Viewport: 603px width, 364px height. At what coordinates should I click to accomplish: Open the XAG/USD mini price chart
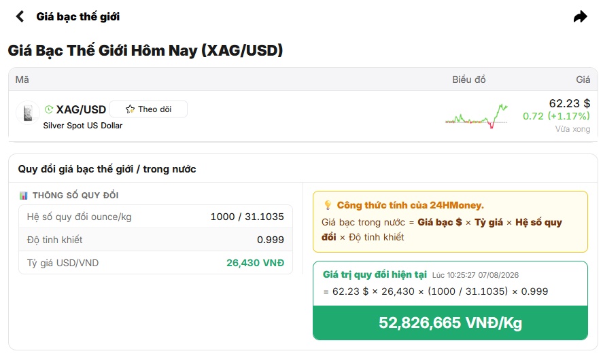[x=477, y=116]
